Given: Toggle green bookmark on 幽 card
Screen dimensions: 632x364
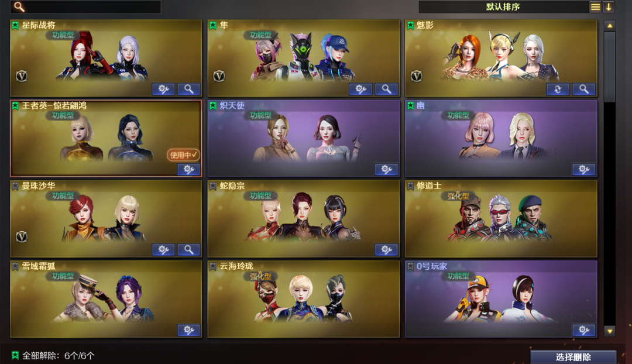Looking at the screenshot, I should [410, 105].
